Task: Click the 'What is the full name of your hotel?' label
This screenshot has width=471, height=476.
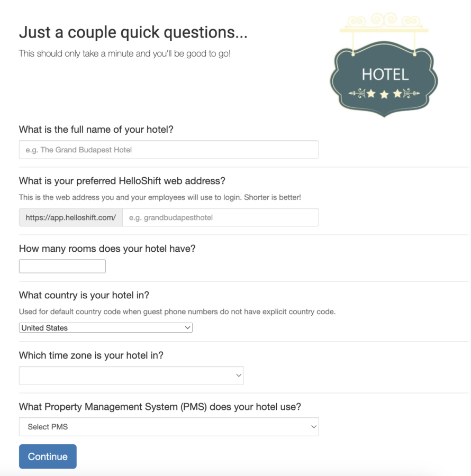Action: tap(96, 130)
